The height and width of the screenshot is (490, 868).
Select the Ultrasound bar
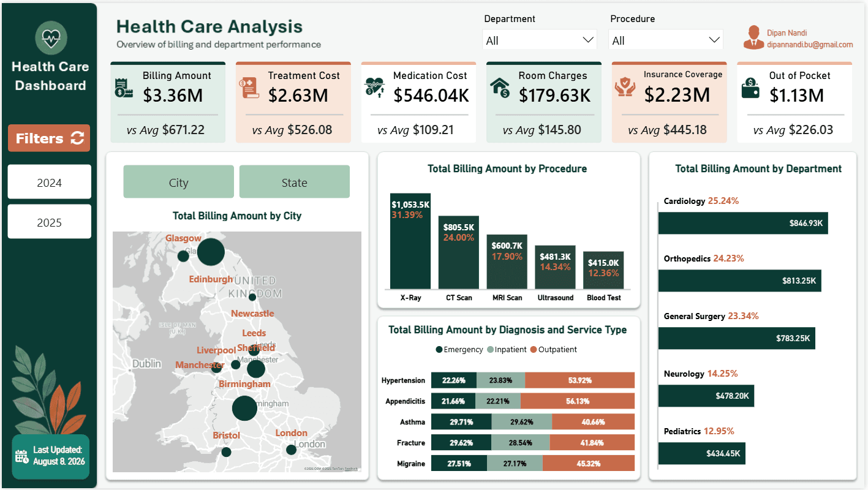pyautogui.click(x=555, y=267)
